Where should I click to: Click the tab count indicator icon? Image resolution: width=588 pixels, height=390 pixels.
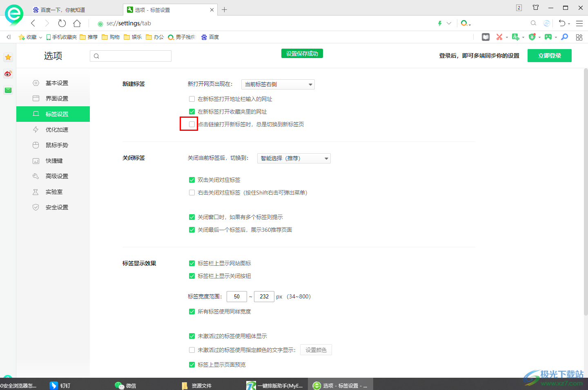tap(519, 8)
